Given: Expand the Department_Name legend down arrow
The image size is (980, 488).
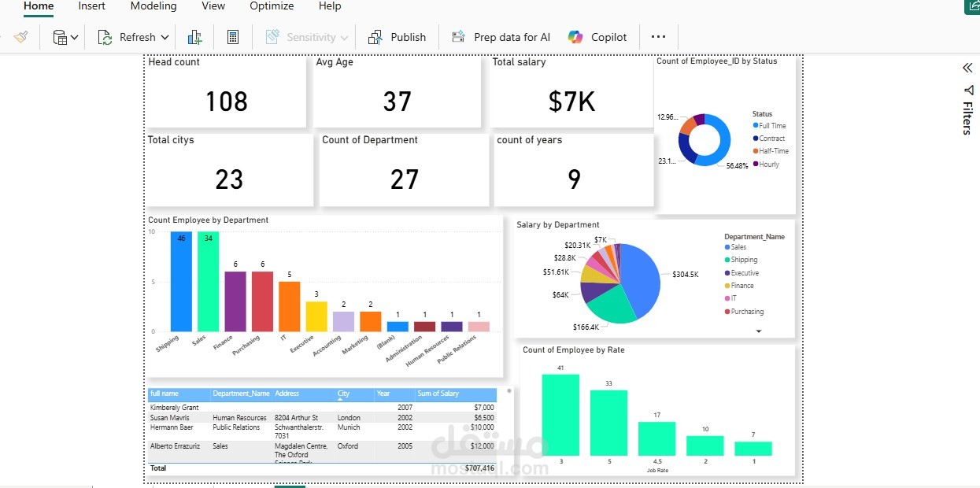Looking at the screenshot, I should [x=759, y=331].
